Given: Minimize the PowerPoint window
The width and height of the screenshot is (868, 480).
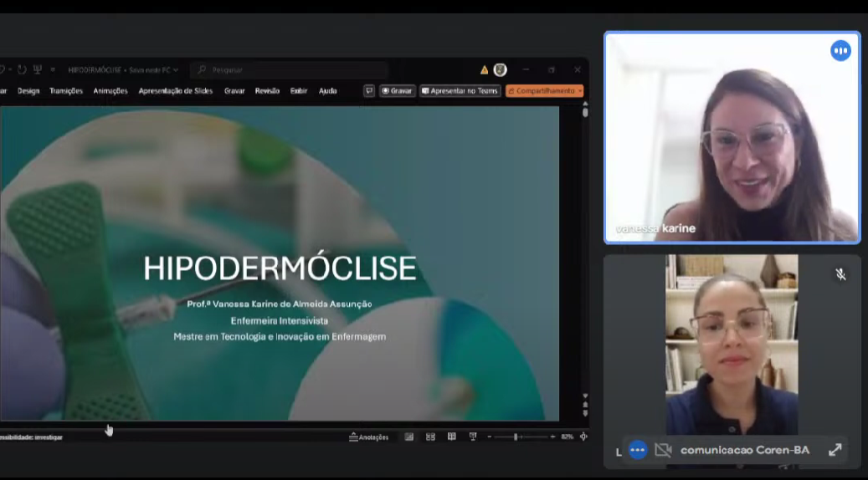Looking at the screenshot, I should (526, 70).
